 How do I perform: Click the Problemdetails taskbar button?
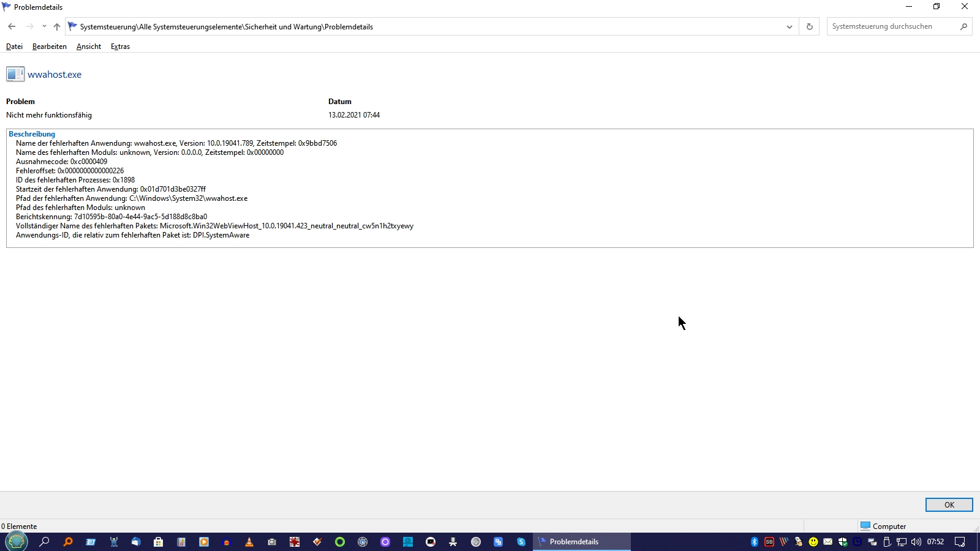coord(581,542)
